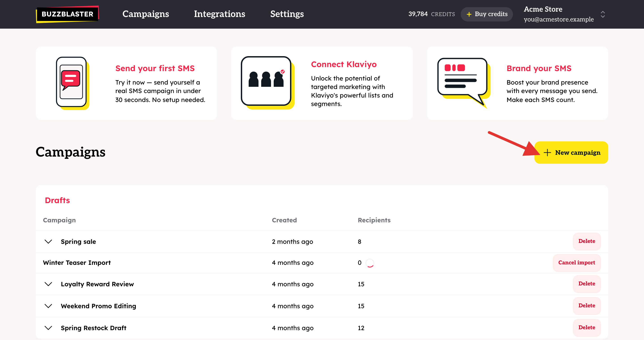Open the Settings nav item
The image size is (644, 340).
(287, 14)
